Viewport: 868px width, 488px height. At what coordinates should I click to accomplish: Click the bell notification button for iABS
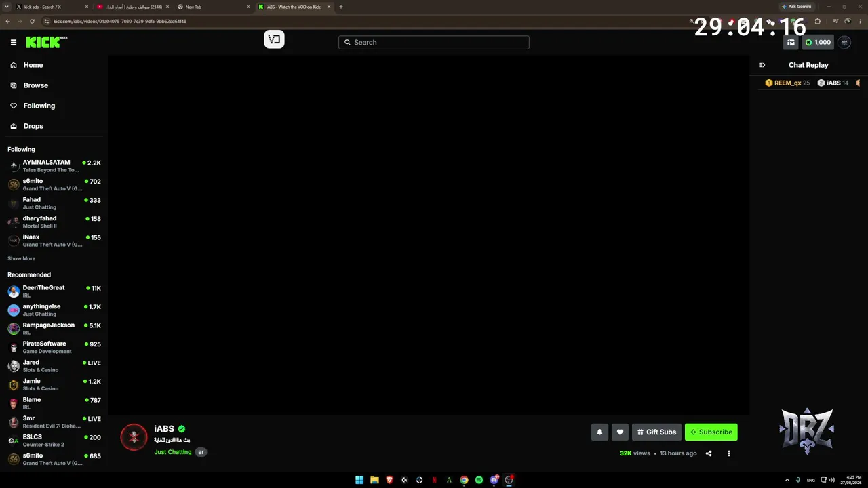(599, 432)
